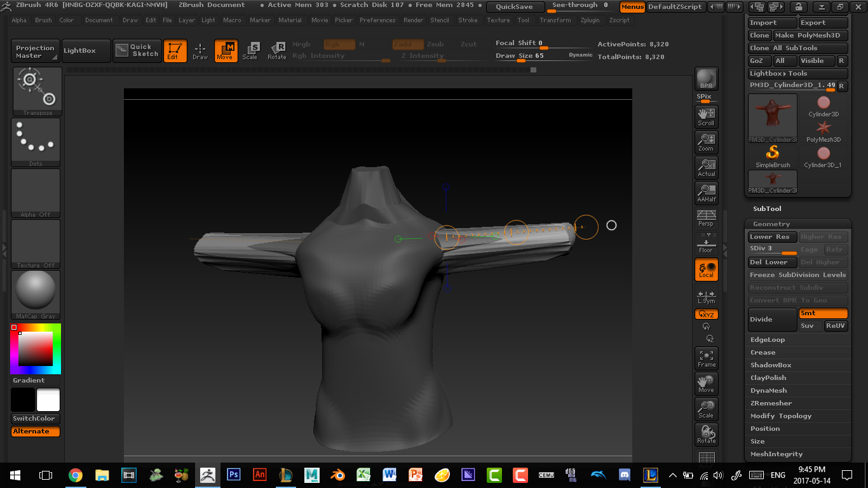Expand the SubTool palette
The image size is (868, 488).
(x=767, y=209)
